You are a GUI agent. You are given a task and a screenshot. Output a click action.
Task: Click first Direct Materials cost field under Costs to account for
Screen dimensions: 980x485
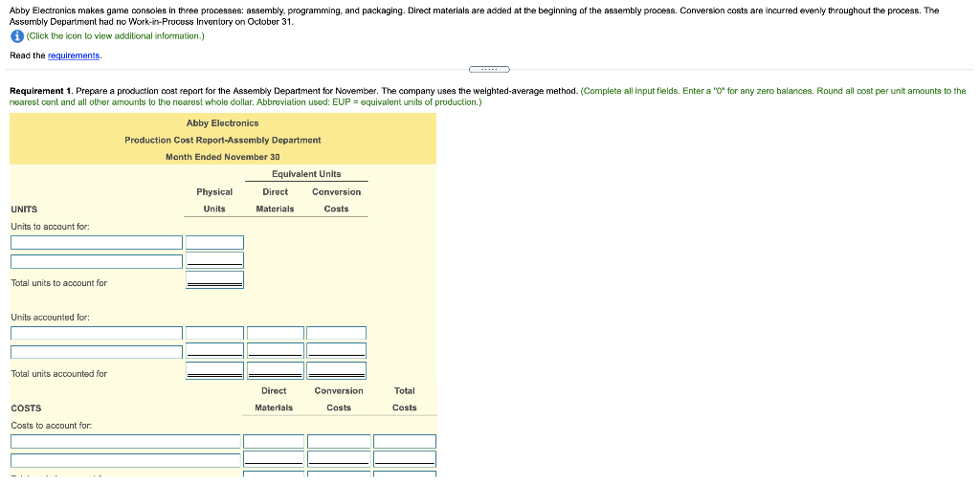pos(274,441)
